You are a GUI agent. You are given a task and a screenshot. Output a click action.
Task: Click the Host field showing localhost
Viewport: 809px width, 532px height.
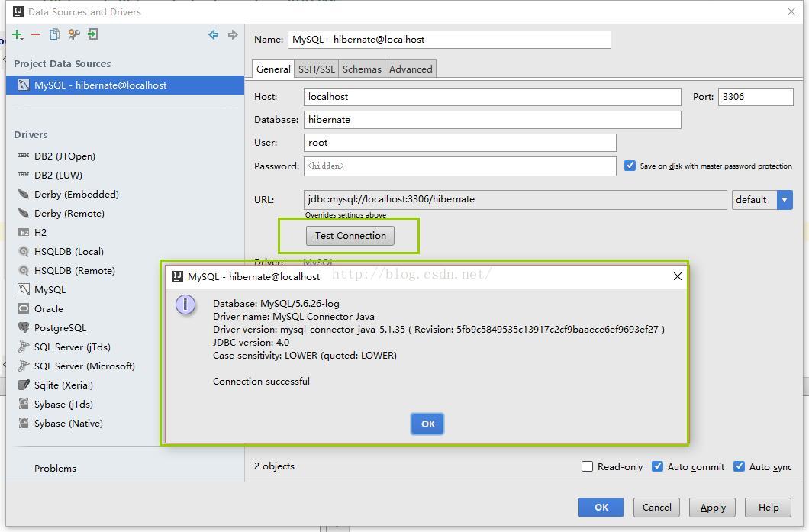pyautogui.click(x=492, y=97)
